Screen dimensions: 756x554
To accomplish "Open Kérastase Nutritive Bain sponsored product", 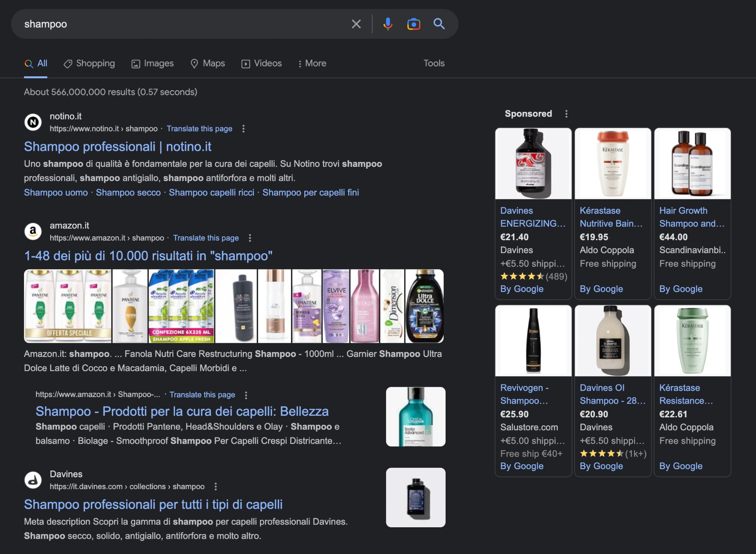I will (611, 217).
